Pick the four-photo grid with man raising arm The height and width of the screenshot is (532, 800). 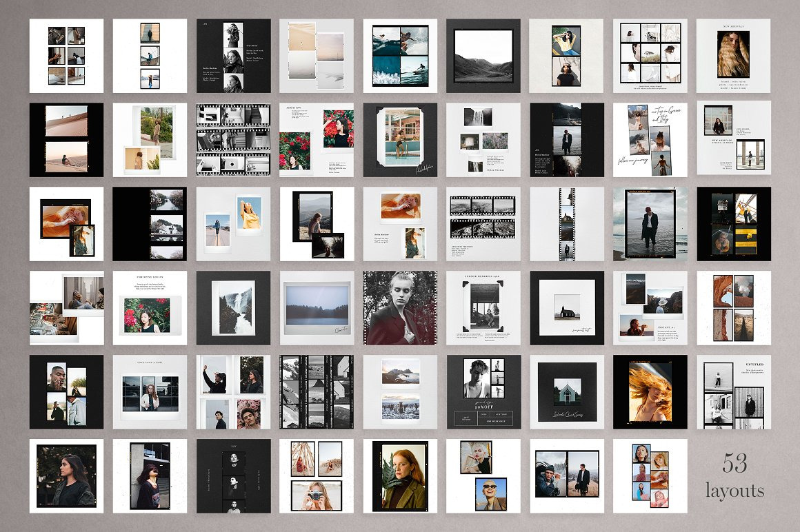tap(234, 392)
